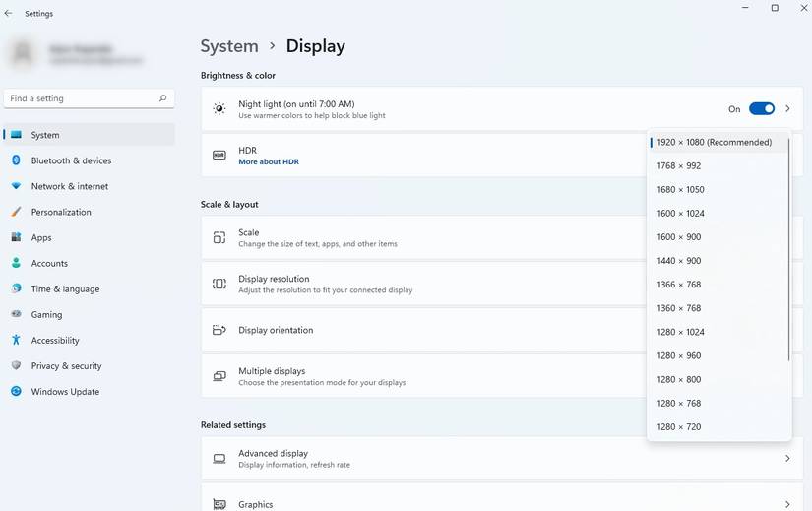Open the More about HDR link
812x511 pixels.
(269, 161)
